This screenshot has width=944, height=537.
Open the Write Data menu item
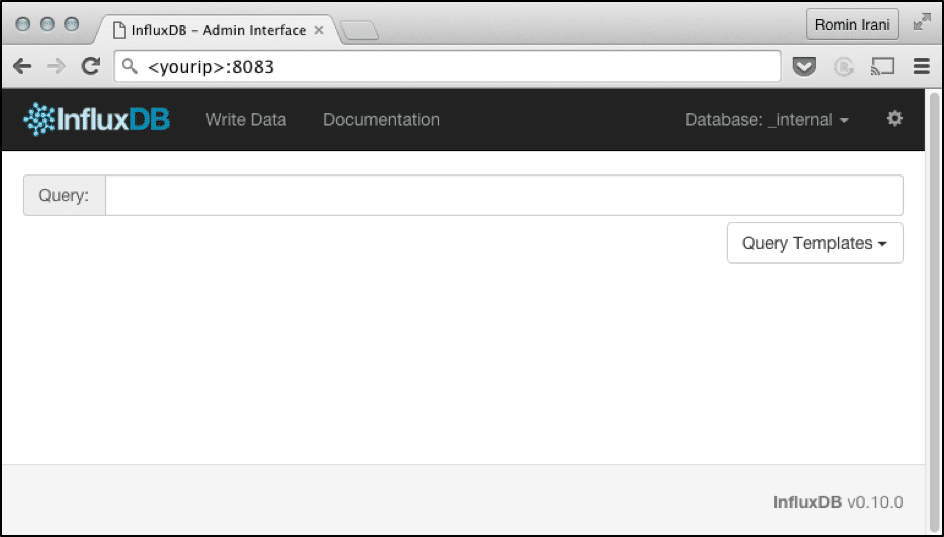pyautogui.click(x=245, y=120)
